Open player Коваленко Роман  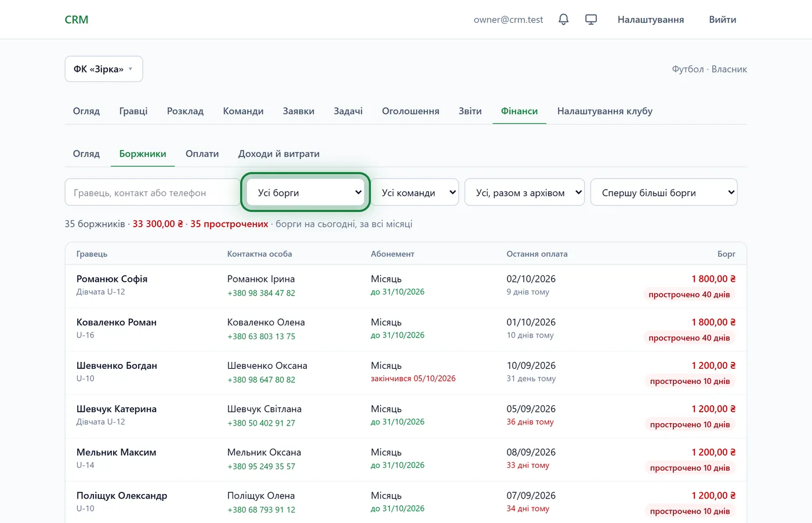pyautogui.click(x=117, y=322)
